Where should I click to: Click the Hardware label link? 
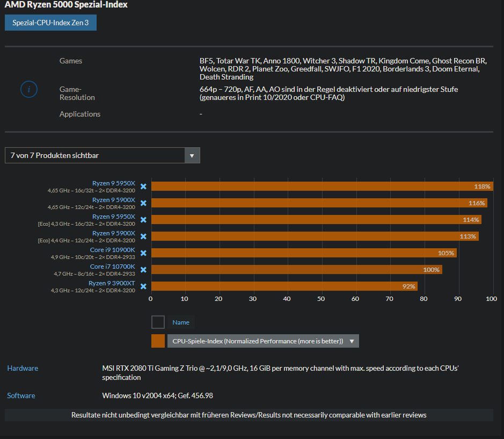[x=23, y=368]
